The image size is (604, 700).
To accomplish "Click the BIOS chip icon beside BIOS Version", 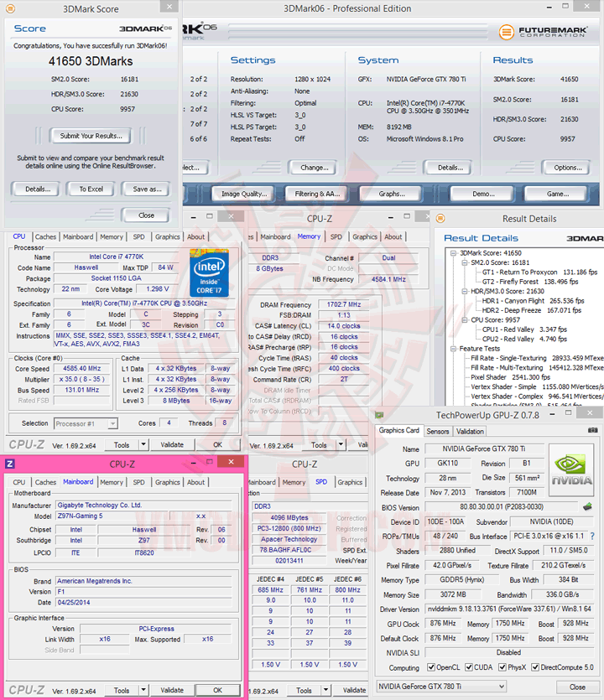I will [587, 506].
